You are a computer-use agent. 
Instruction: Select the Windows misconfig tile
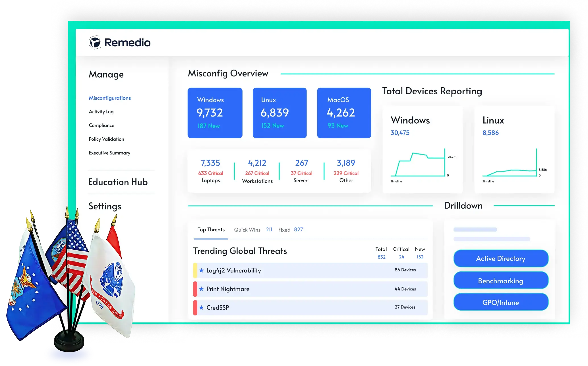(x=215, y=113)
